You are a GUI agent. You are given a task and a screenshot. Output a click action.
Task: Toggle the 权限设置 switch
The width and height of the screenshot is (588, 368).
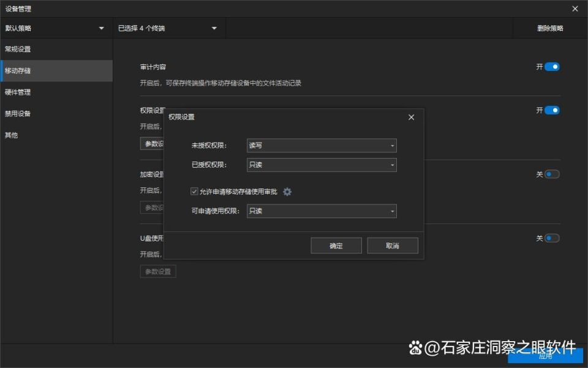(x=552, y=110)
